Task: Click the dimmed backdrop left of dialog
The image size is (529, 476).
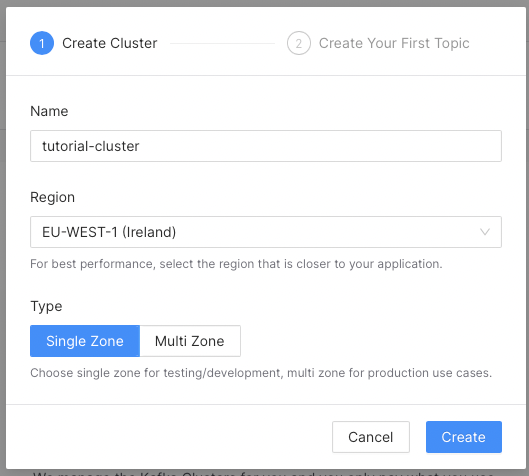Action: click(3, 236)
